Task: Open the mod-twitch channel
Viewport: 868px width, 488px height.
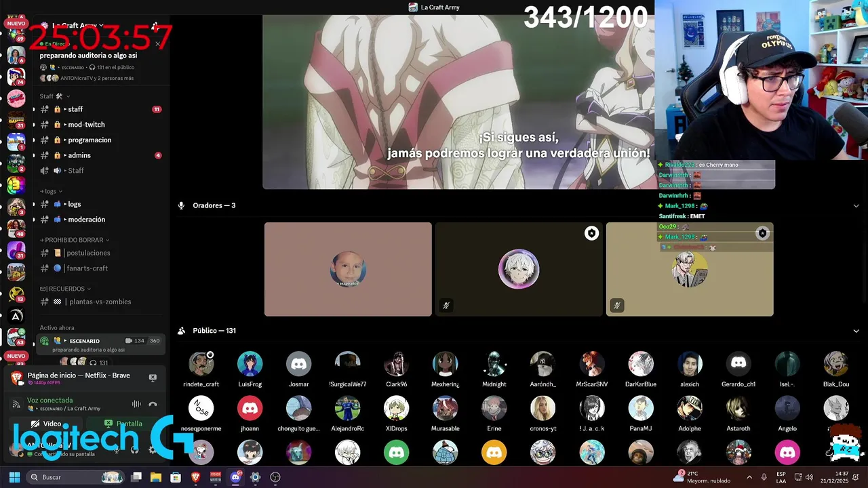Action: pos(100,125)
